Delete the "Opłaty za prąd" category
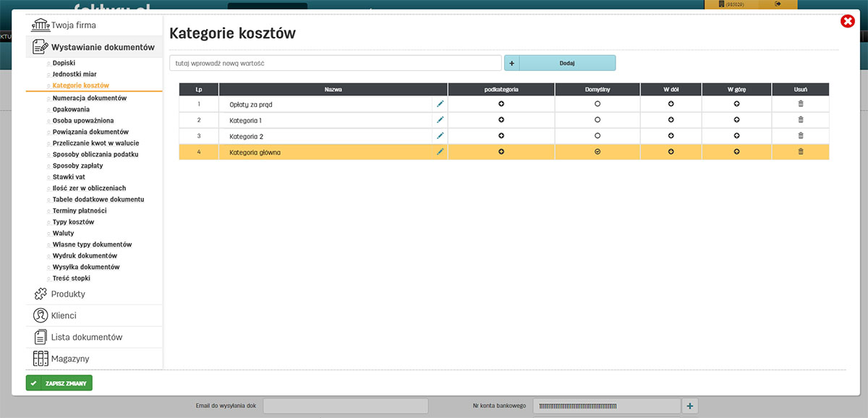Screen dimensions: 868x418 click(x=801, y=104)
